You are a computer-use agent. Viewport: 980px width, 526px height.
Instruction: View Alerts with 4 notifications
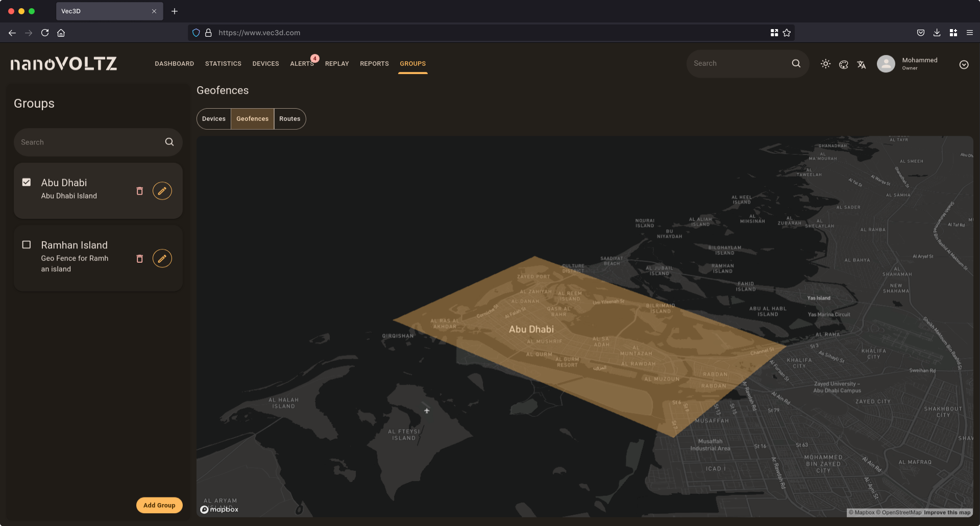click(302, 64)
